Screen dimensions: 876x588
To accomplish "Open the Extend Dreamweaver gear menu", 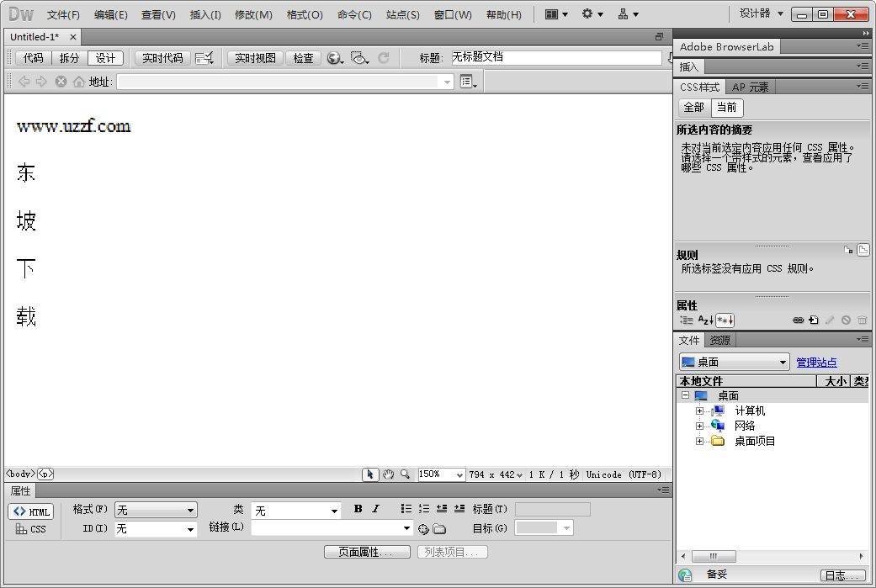I will tap(592, 14).
